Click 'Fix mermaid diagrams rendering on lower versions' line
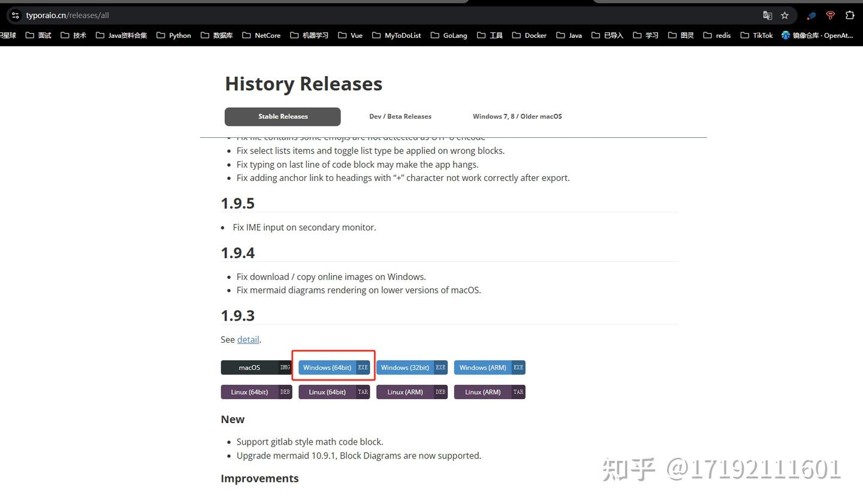863x504 pixels. [359, 290]
